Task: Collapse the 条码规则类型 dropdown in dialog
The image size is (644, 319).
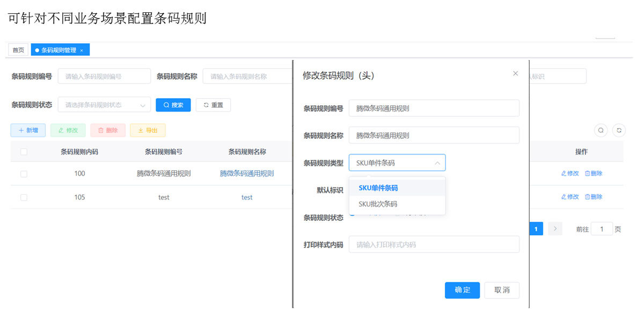Action: click(x=437, y=163)
